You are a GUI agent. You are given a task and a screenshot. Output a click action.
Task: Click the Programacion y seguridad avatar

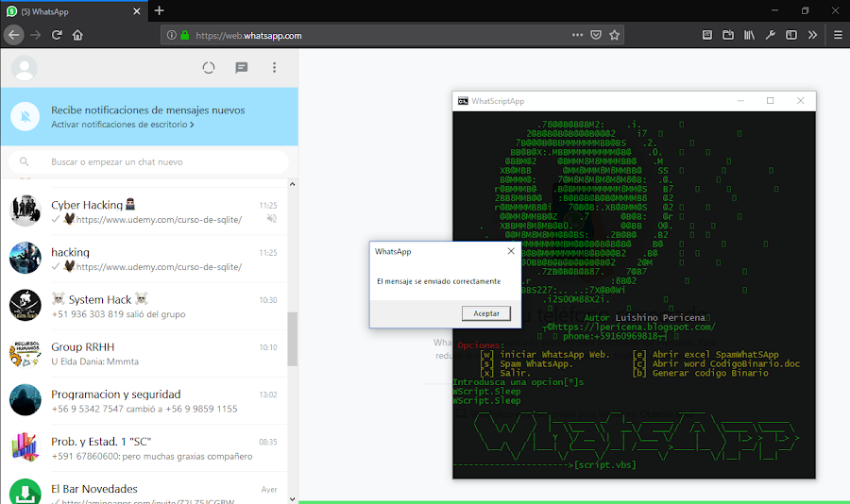[25, 400]
